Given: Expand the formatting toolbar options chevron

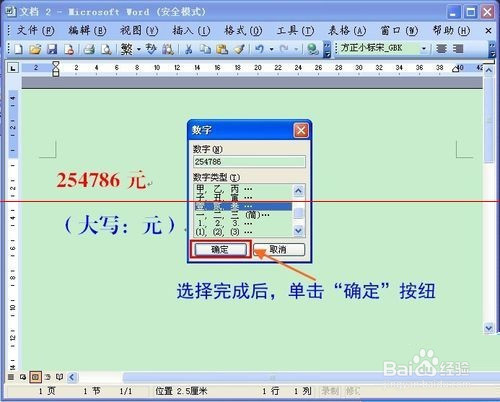Looking at the screenshot, I should coord(492,49).
